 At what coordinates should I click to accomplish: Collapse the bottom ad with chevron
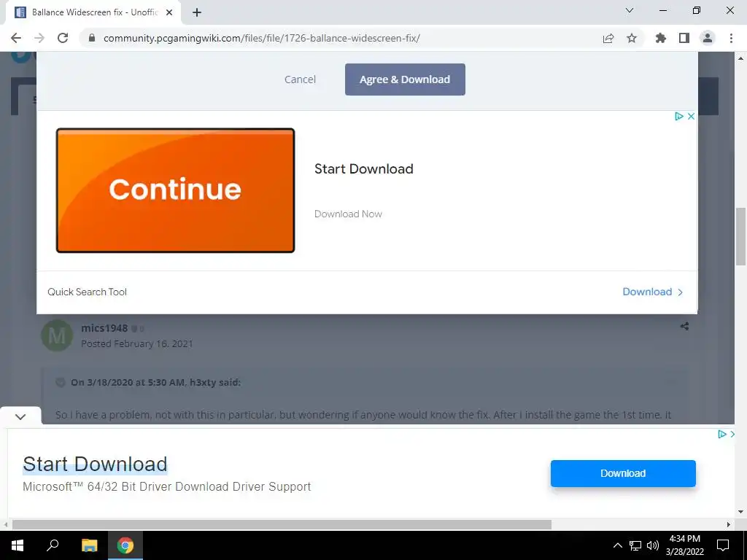pyautogui.click(x=20, y=416)
